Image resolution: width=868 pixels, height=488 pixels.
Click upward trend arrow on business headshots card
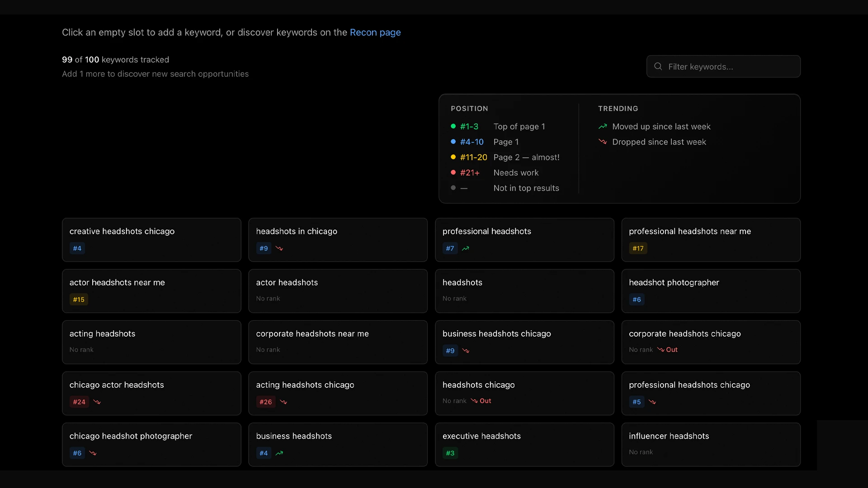pyautogui.click(x=279, y=453)
